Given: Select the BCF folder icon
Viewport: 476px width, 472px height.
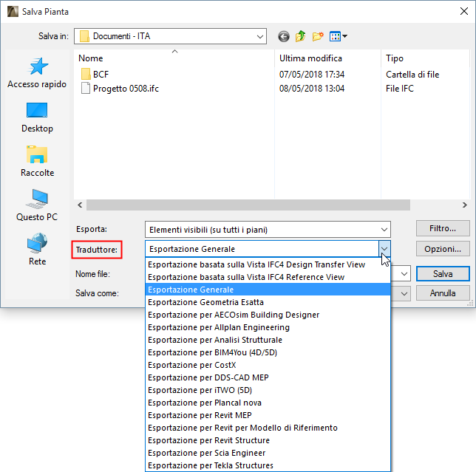Looking at the screenshot, I should (86, 74).
